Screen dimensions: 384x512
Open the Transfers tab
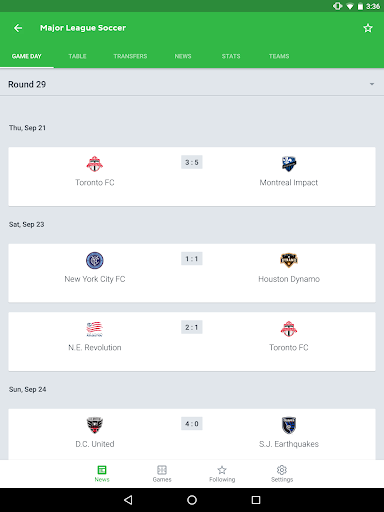[130, 56]
